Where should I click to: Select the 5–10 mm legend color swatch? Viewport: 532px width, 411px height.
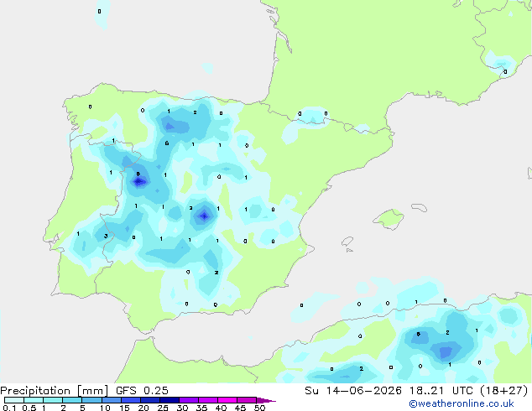(x=92, y=400)
